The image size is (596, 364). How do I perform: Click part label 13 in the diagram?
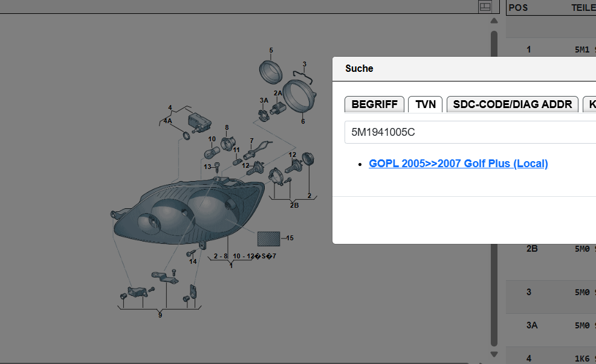207,167
